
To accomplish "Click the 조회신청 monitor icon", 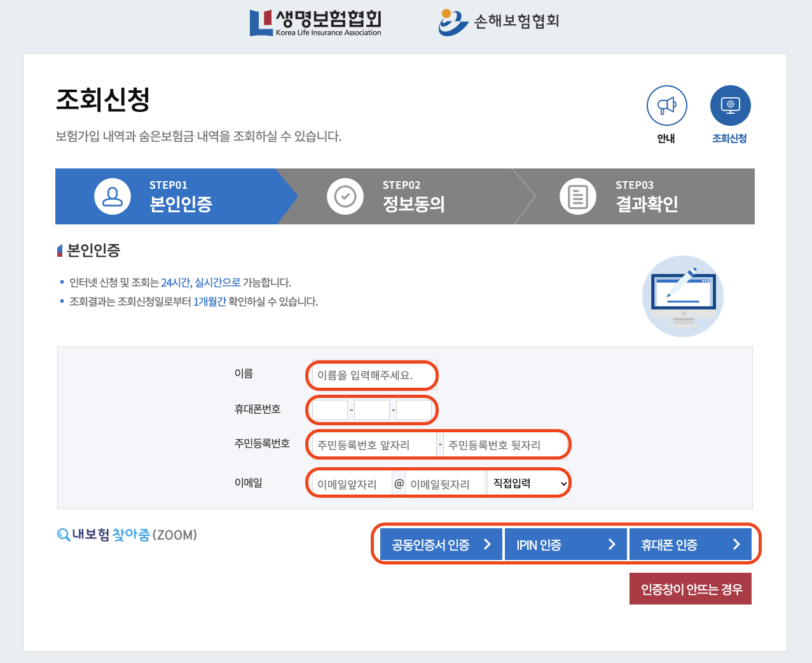I will pos(729,105).
